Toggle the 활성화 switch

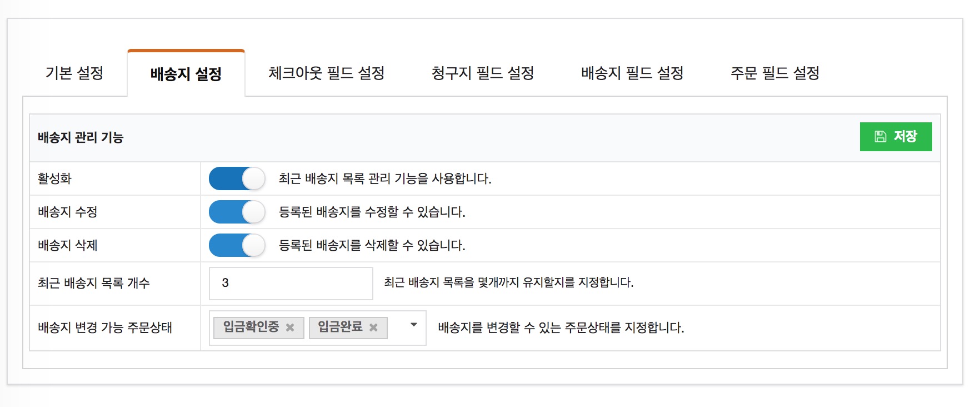(237, 178)
